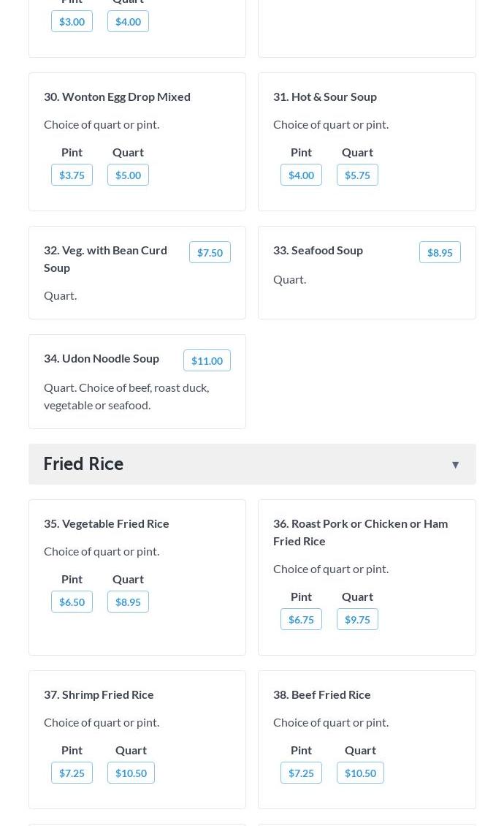
Task: Pick Vegetable Fried Rice pint $6.50
Action: tap(72, 602)
